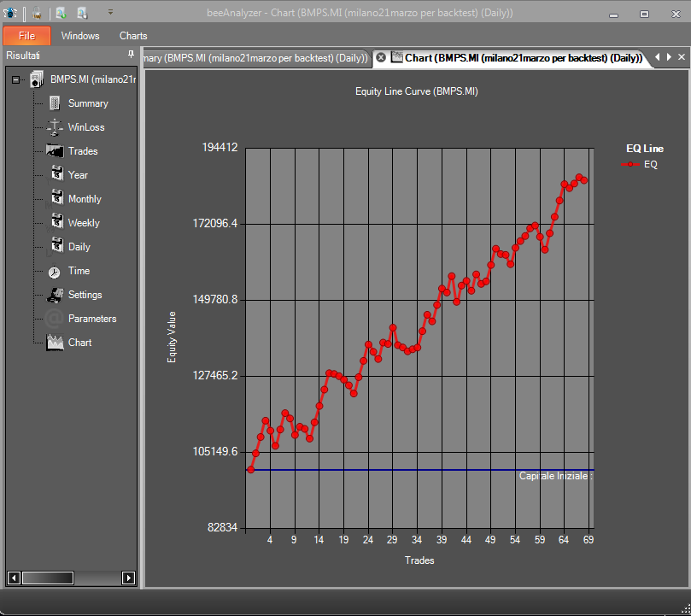Click the lock icon in title toolbar
The image size is (691, 616).
[37, 13]
